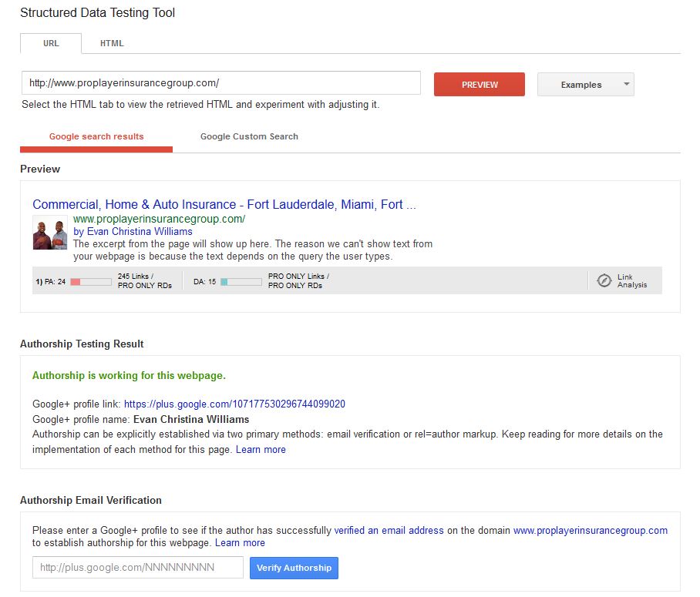The width and height of the screenshot is (700, 597).
Task: Click the DA: 15 label
Action: point(204,281)
